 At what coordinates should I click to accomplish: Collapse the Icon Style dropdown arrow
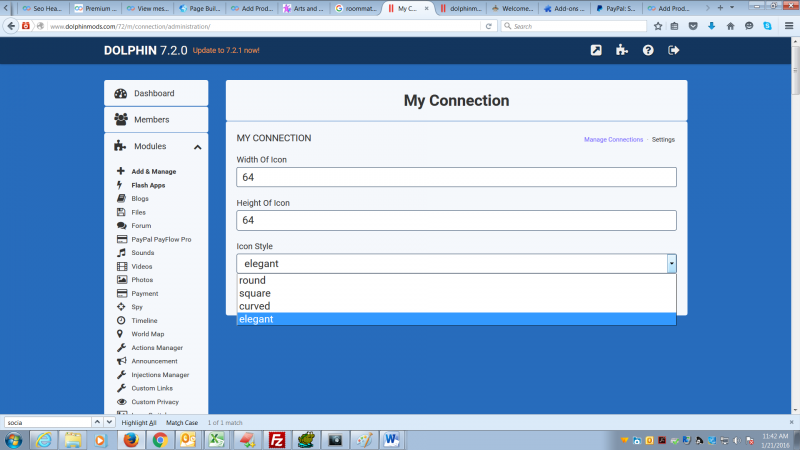point(671,264)
